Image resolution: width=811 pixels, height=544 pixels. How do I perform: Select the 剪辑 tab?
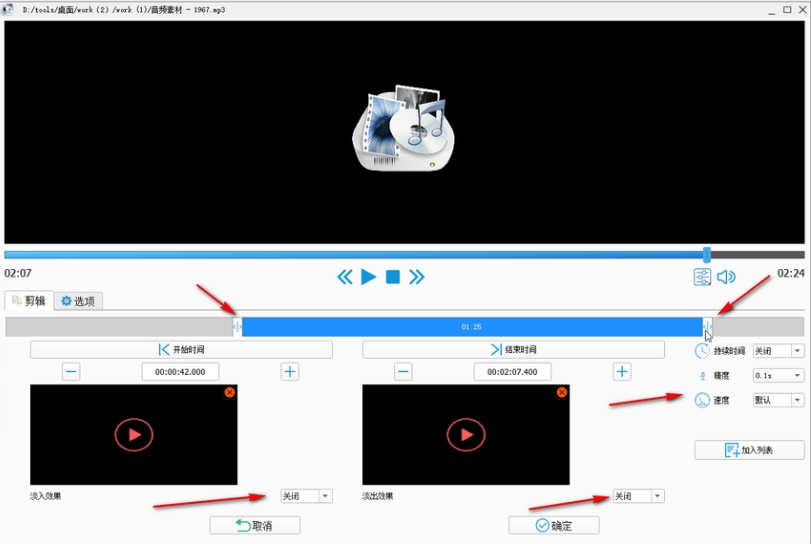28,301
